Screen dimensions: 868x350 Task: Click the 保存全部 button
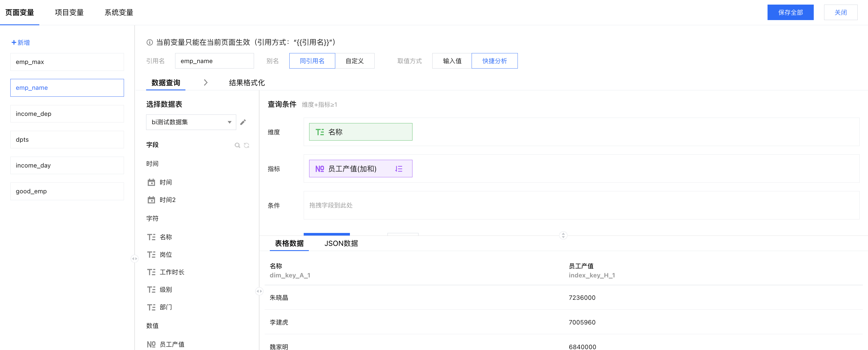(x=790, y=12)
